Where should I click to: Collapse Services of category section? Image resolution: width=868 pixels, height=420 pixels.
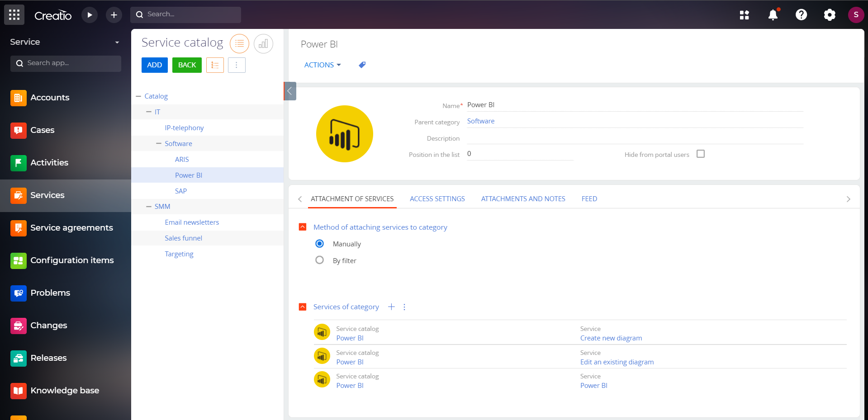click(x=303, y=307)
